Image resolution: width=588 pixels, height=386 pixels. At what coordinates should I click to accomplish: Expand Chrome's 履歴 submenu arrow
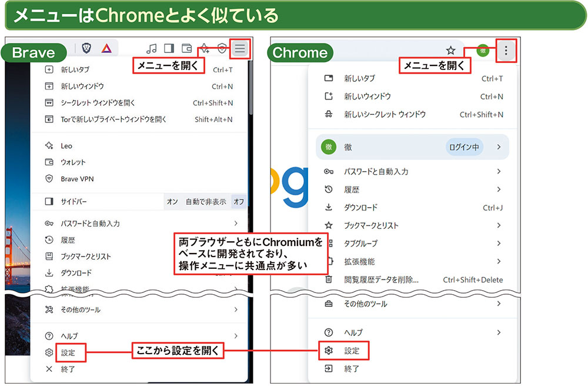click(x=499, y=189)
